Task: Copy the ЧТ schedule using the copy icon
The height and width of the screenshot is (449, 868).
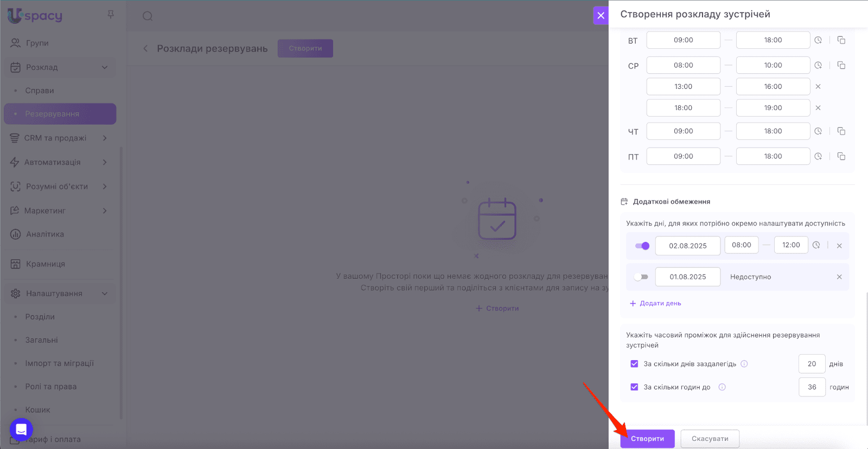Action: 841,131
